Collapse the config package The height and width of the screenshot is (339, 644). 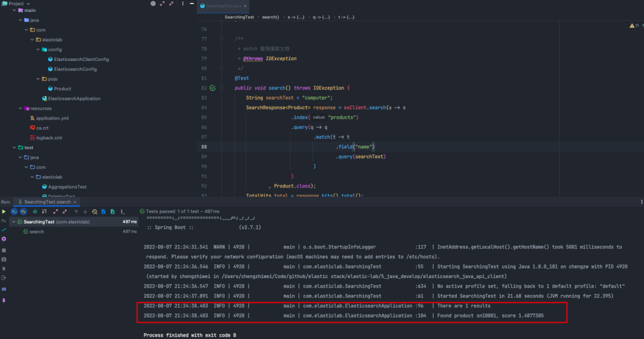[38, 50]
